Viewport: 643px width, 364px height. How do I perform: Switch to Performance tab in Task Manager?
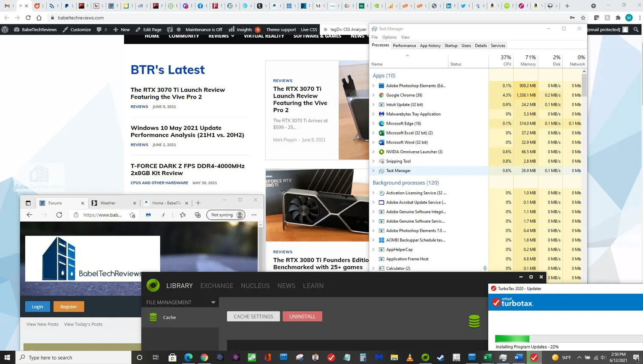coord(404,45)
